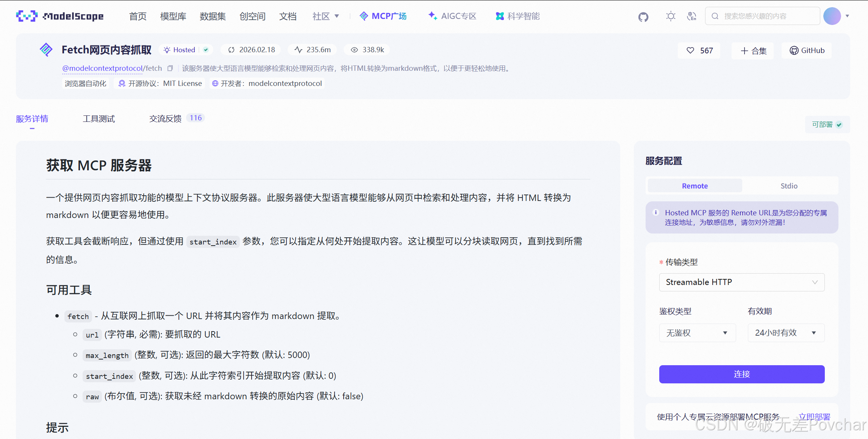Open the AIGC专区 section
This screenshot has height=439, width=868.
pos(452,16)
